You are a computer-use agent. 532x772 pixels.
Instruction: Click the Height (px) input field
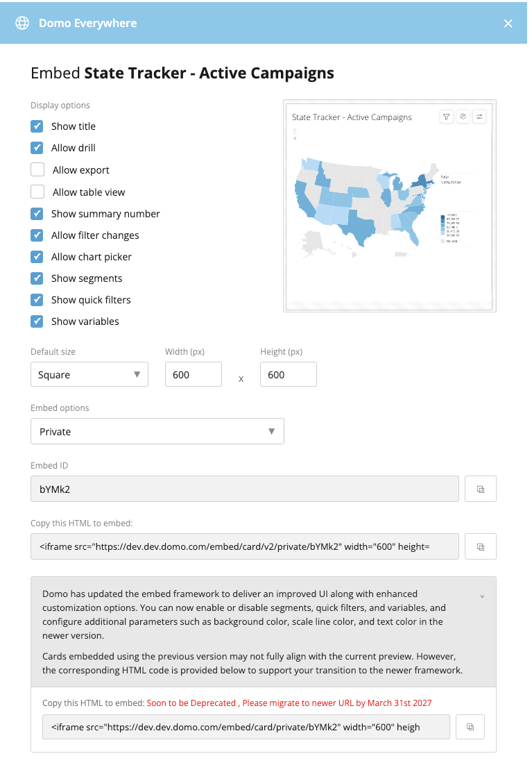[288, 375]
